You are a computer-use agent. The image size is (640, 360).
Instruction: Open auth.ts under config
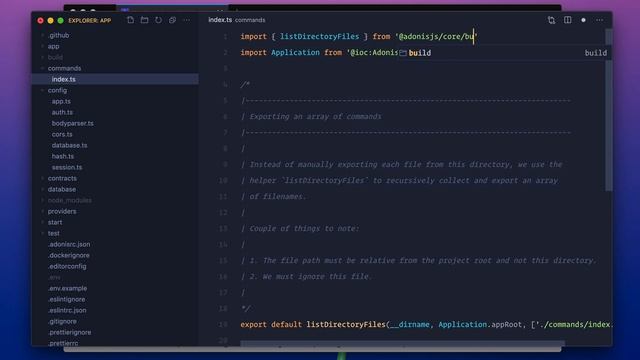[x=62, y=112]
